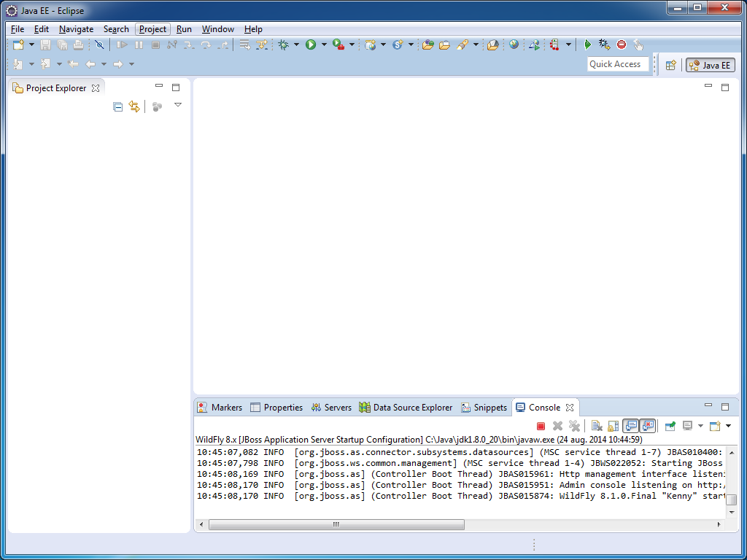Viewport: 747px width, 560px height.
Task: Open the Window menu
Action: 217,29
